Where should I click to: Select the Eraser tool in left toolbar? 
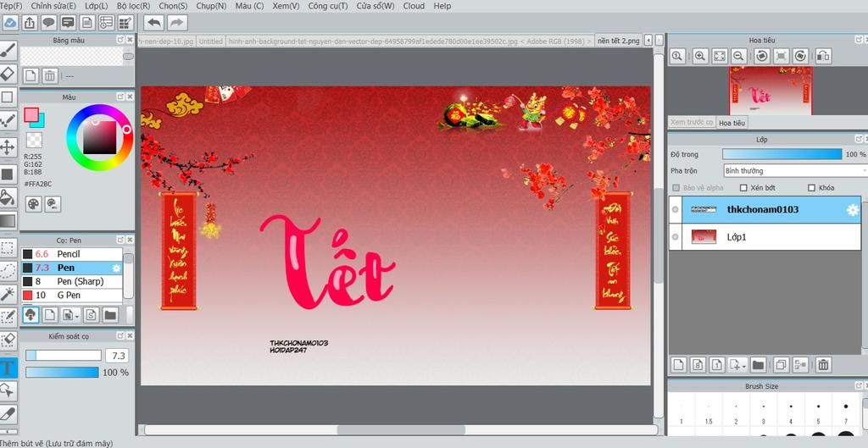(x=8, y=74)
